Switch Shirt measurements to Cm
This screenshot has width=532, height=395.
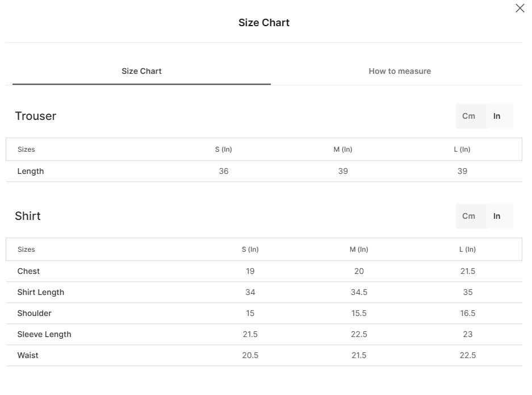click(468, 216)
